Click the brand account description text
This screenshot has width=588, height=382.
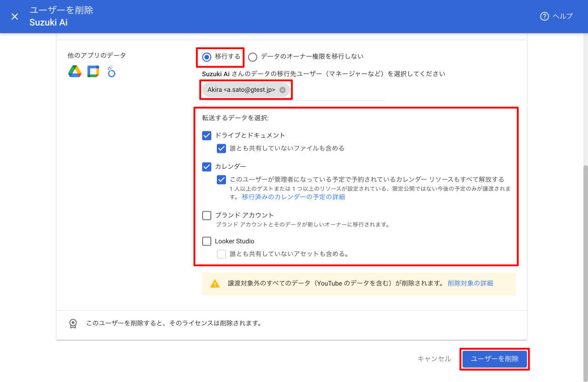coord(303,225)
